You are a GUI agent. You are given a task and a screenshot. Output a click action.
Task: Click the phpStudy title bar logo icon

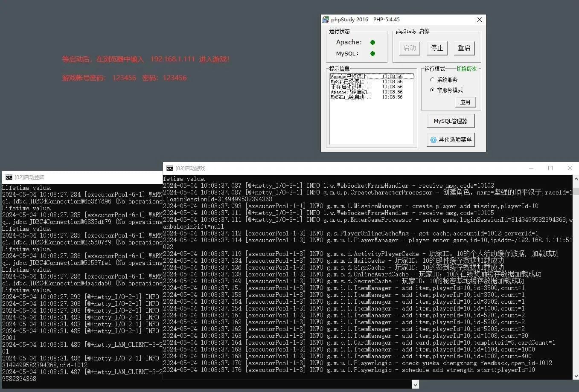pyautogui.click(x=326, y=20)
